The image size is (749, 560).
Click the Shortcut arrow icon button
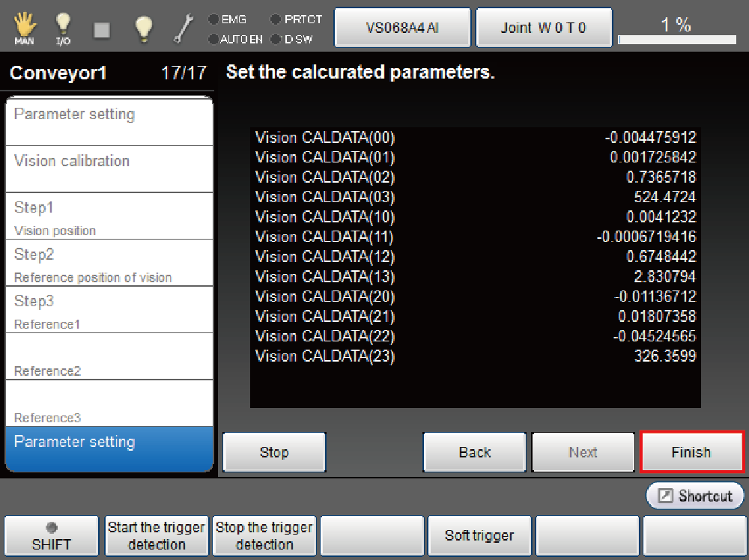coord(694,496)
